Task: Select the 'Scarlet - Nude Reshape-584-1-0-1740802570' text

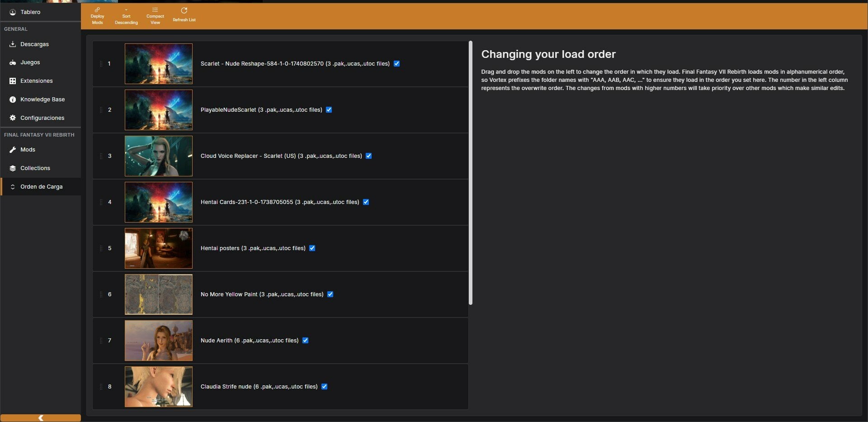Action: 262,64
